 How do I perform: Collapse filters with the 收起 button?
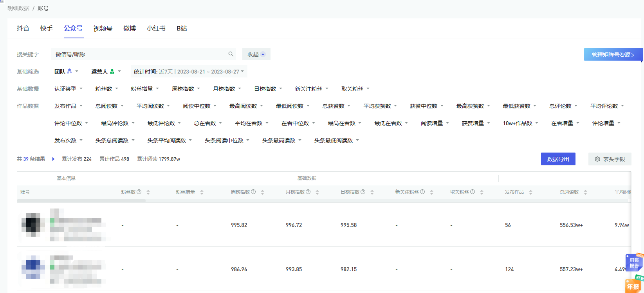click(x=256, y=54)
